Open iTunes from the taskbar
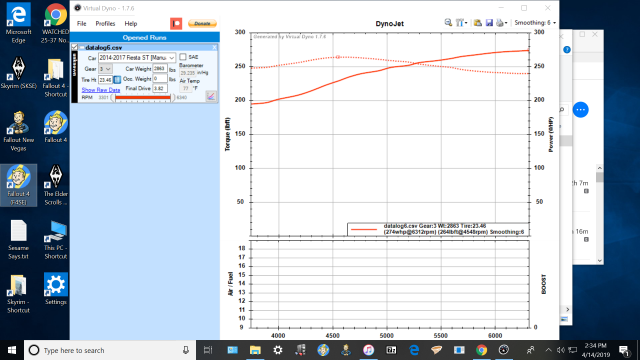 368,350
